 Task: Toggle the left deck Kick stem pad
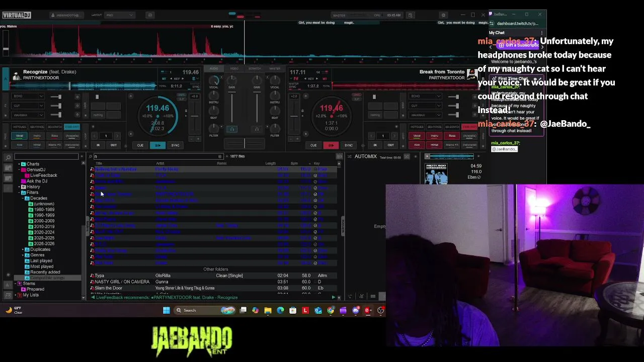20,145
